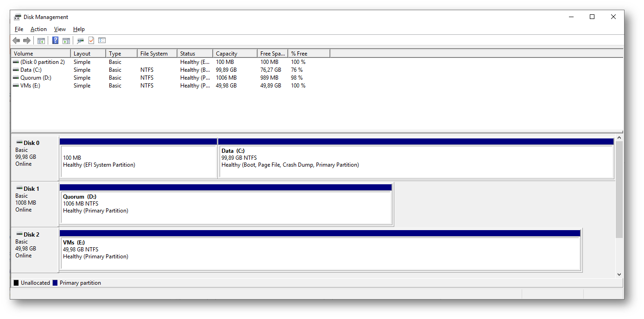
Task: Select the Data (C:) partition block on Disk 0
Action: 416,158
